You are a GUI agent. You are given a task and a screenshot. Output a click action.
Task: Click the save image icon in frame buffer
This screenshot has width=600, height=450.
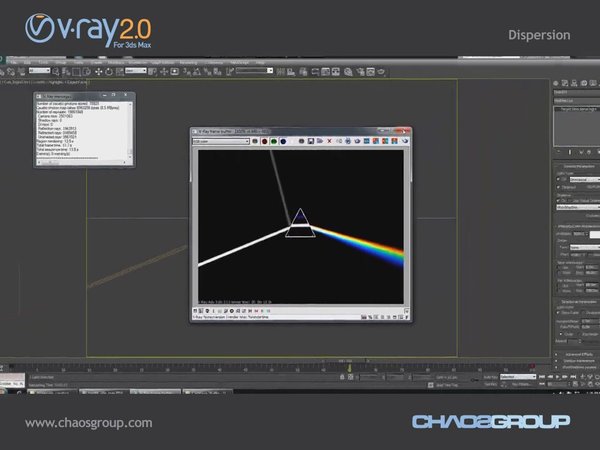[311, 141]
